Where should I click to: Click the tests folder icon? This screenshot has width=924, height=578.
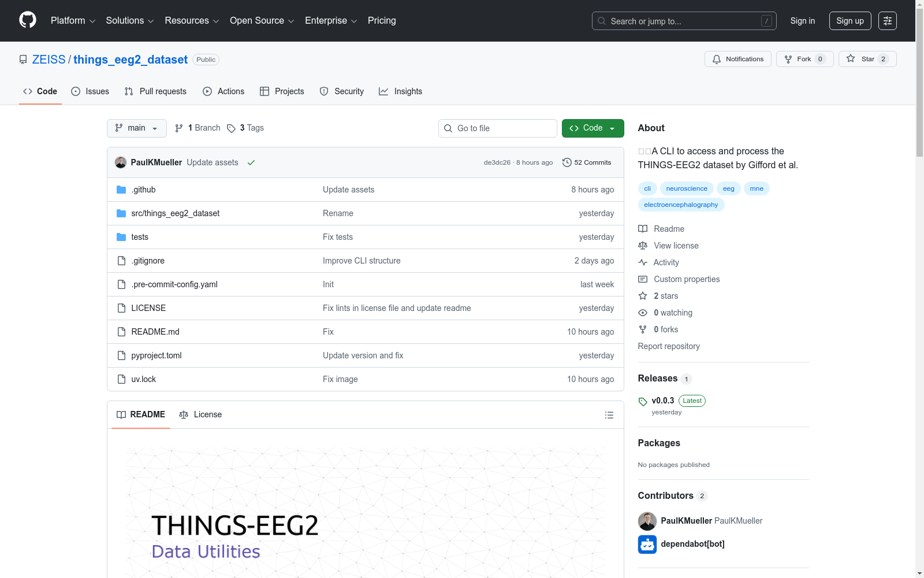pos(121,237)
